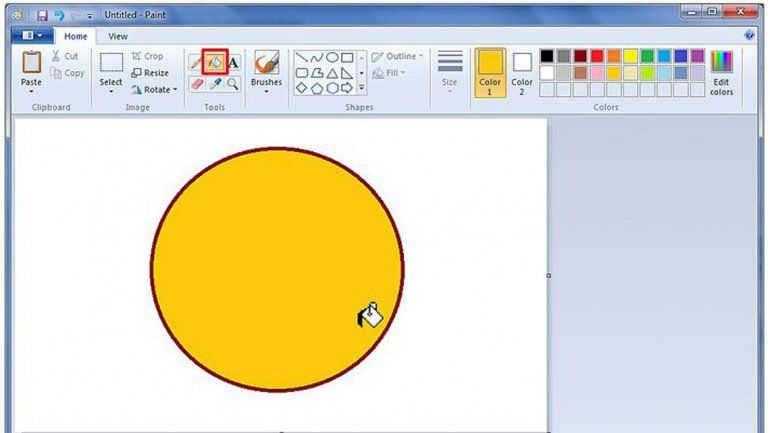Expand the Shapes gallery more arrow

click(x=361, y=88)
